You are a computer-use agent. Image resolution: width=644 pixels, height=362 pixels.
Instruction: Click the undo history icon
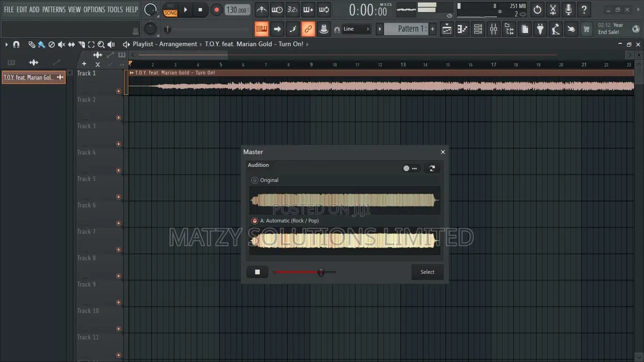click(x=537, y=9)
